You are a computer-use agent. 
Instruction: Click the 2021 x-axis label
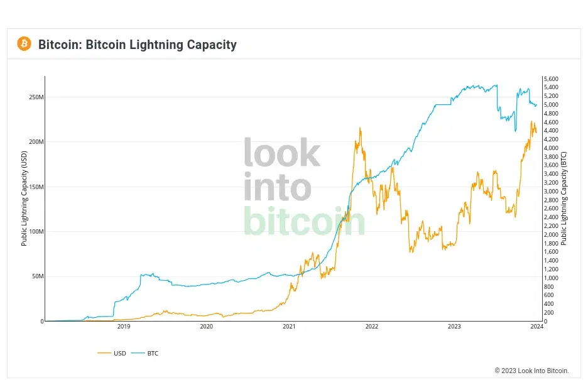click(x=289, y=327)
